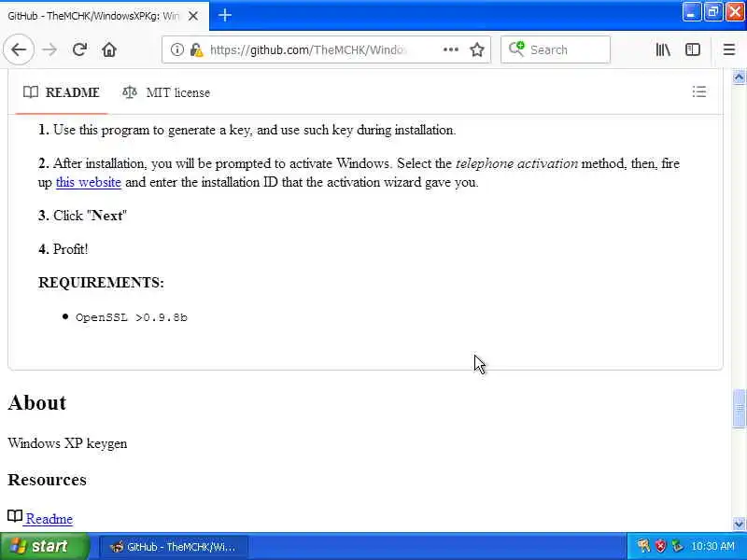The image size is (747, 560).
Task: Bookmark this page with the star
Action: 477,49
